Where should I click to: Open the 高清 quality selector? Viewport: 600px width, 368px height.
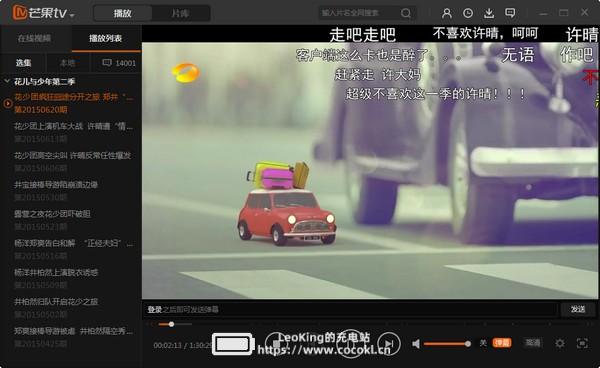point(533,343)
